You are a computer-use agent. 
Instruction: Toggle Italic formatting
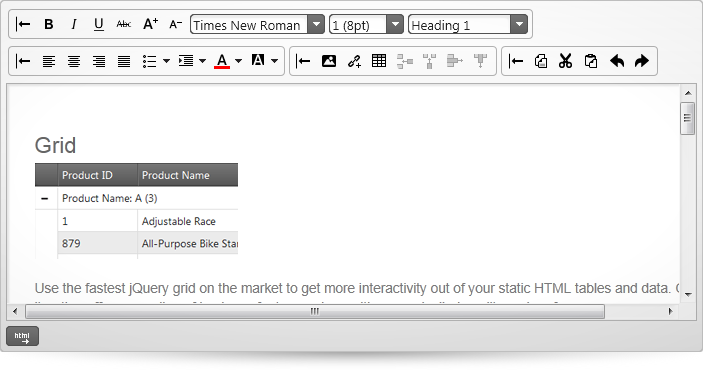click(74, 24)
